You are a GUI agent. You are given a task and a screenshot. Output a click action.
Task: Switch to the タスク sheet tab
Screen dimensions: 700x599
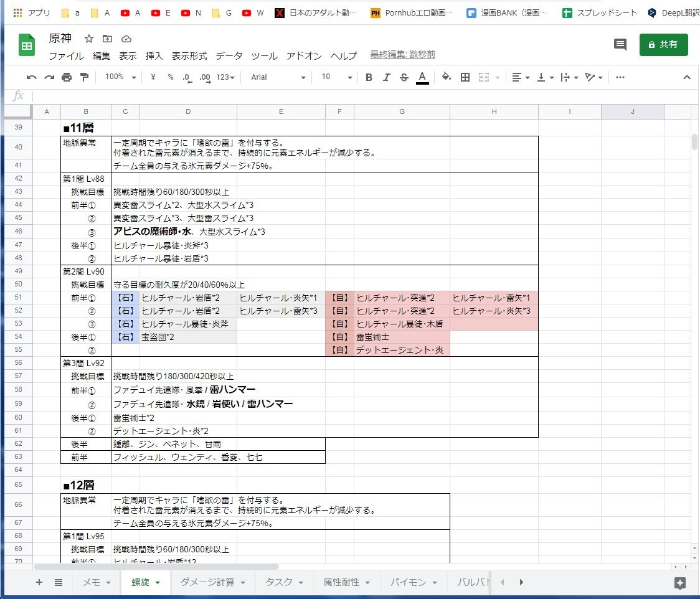(279, 582)
